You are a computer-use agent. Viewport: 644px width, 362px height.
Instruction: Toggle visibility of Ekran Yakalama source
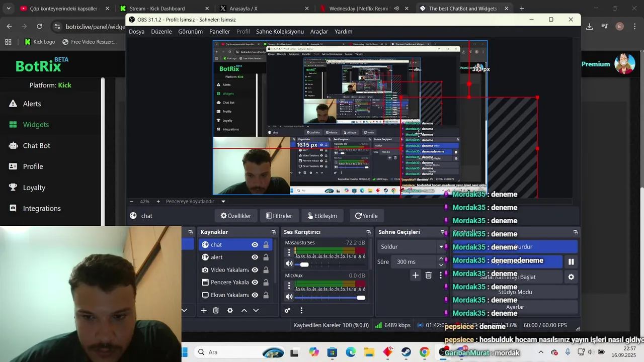255,295
